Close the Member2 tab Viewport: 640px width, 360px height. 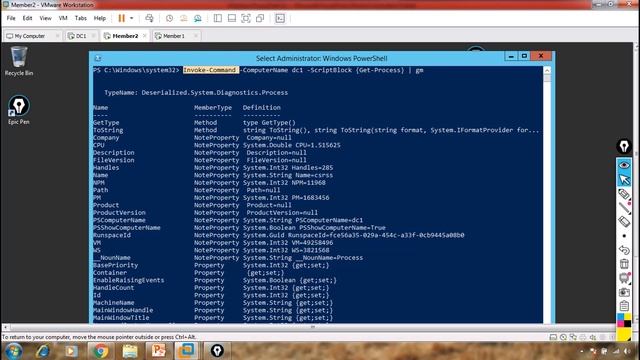[144, 36]
